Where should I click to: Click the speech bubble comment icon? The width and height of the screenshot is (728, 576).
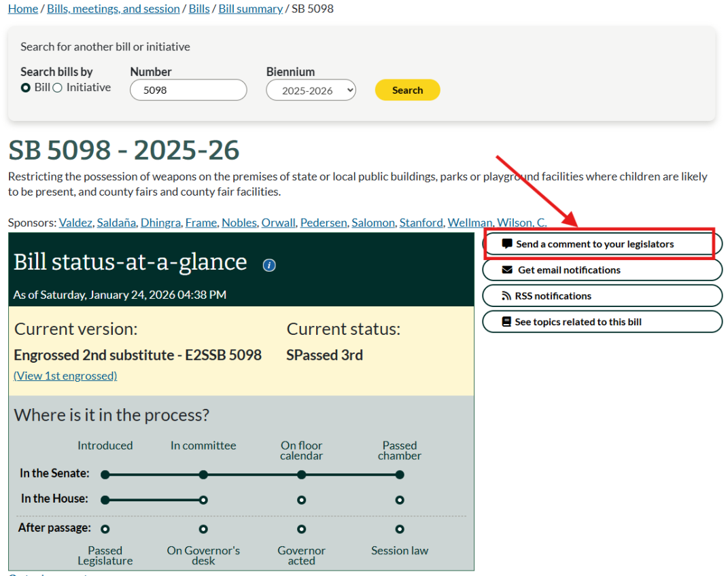pos(507,244)
